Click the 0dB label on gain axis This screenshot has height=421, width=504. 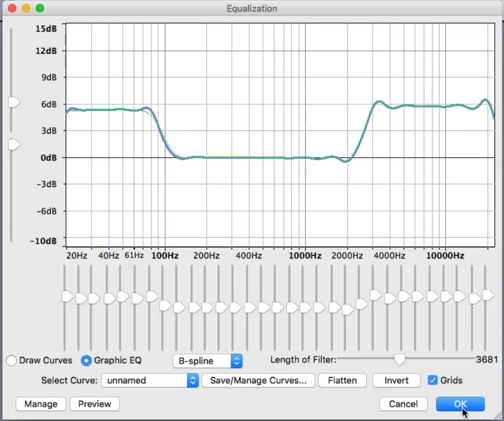pyautogui.click(x=49, y=158)
